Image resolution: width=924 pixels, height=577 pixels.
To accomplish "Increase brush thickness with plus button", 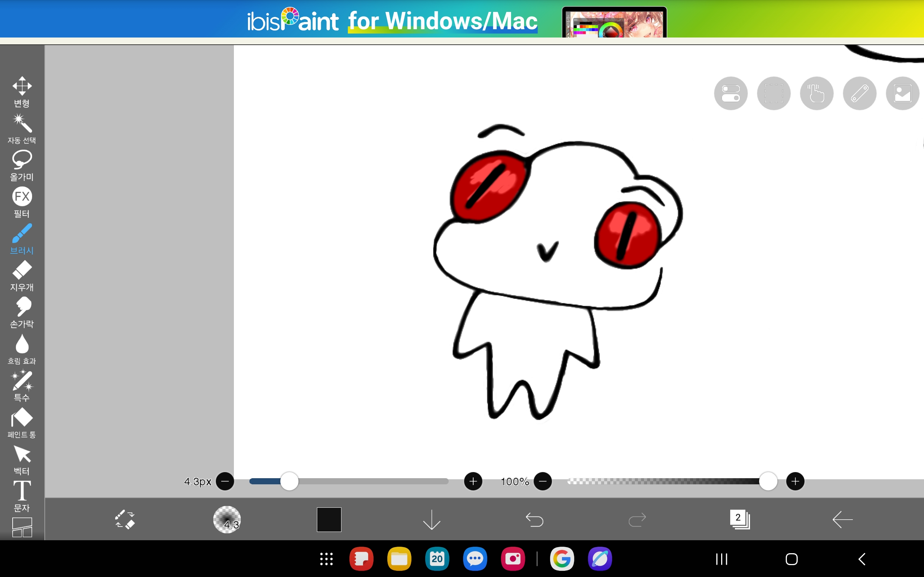I will tap(473, 481).
